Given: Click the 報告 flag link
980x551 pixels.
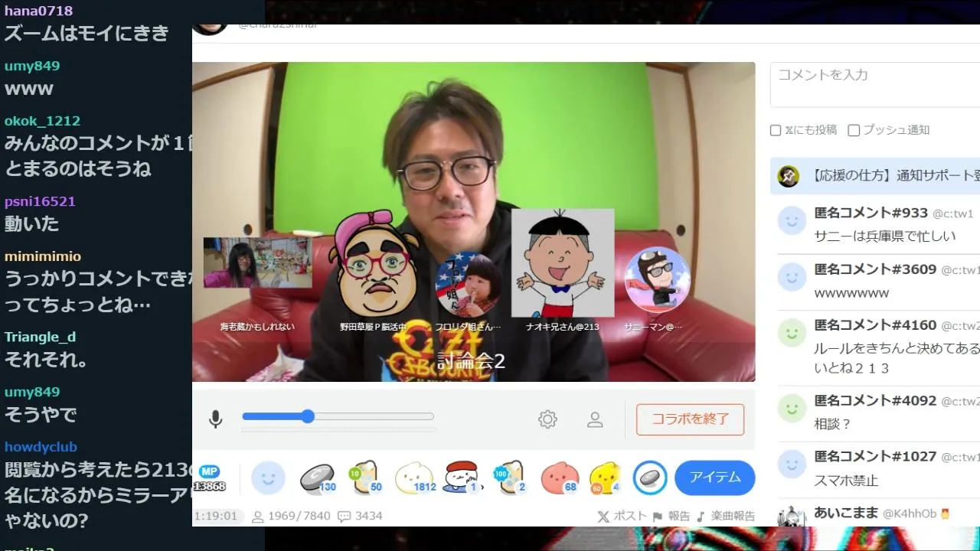Looking at the screenshot, I should click(671, 516).
